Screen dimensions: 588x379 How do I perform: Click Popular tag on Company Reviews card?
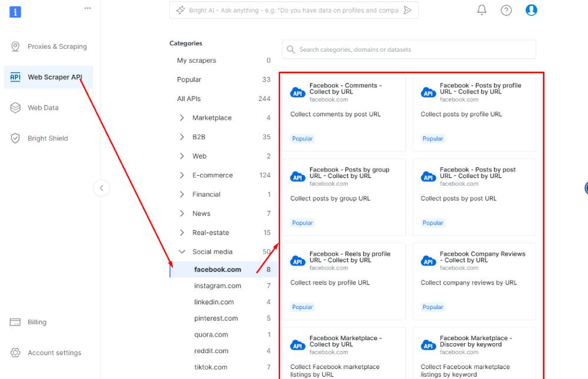433,307
